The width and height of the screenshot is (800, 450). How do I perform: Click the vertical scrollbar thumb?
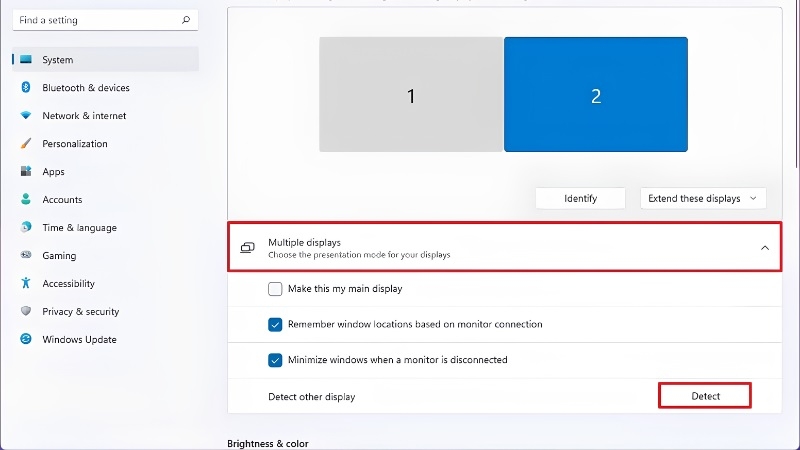point(797,83)
